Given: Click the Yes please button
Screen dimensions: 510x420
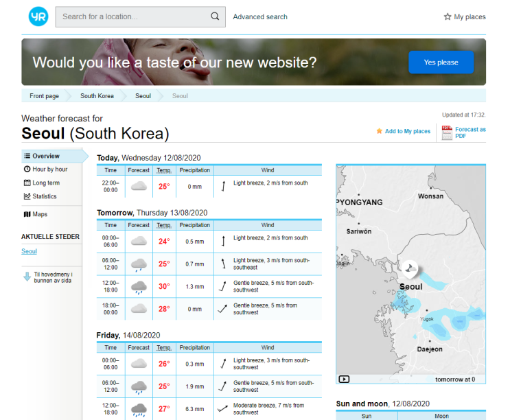Looking at the screenshot, I should pos(441,62).
